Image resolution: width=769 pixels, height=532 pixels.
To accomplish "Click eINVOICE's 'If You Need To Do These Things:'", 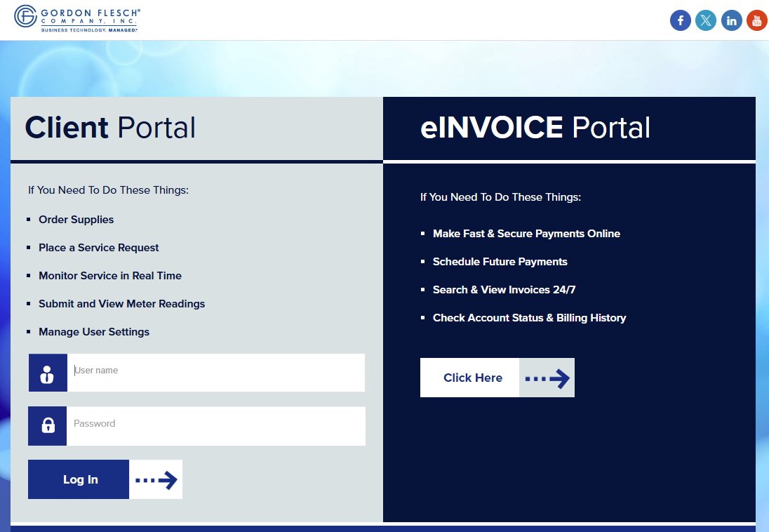I will coord(501,197).
